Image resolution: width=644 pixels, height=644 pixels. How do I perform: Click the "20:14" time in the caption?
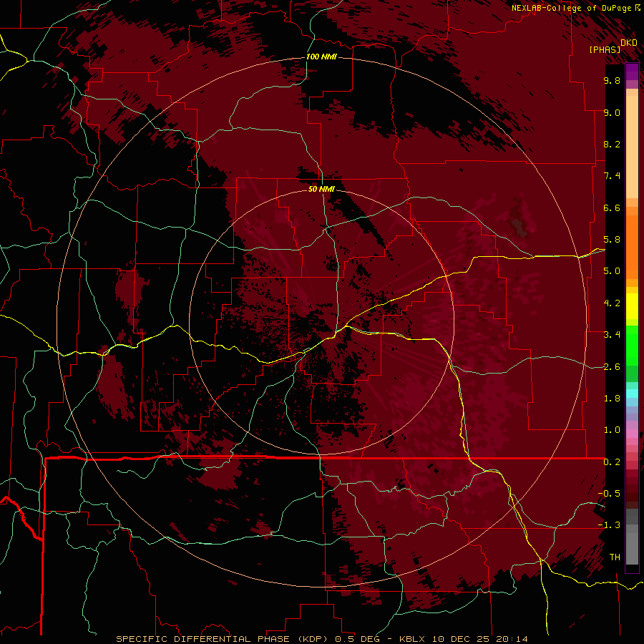[512, 639]
